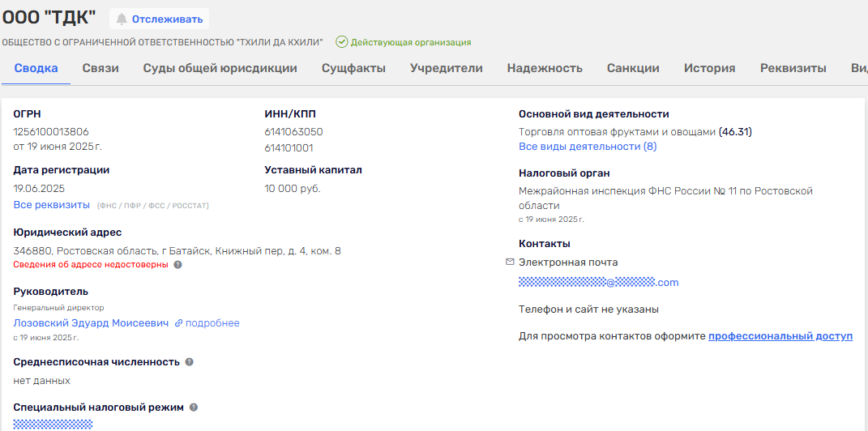Viewport: 868px width, 431px height.
Task: Open the Надежность tab
Action: [545, 68]
